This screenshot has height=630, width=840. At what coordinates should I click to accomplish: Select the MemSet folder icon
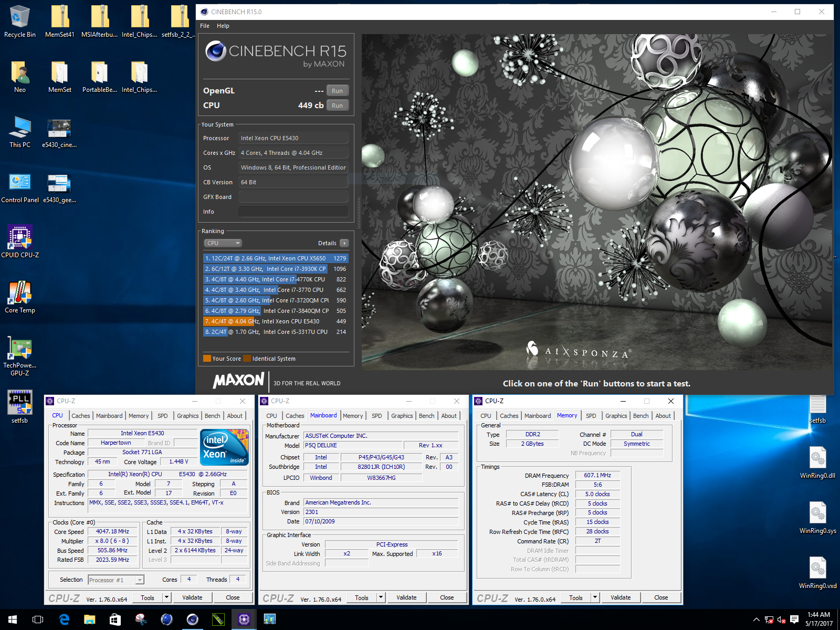coord(60,77)
